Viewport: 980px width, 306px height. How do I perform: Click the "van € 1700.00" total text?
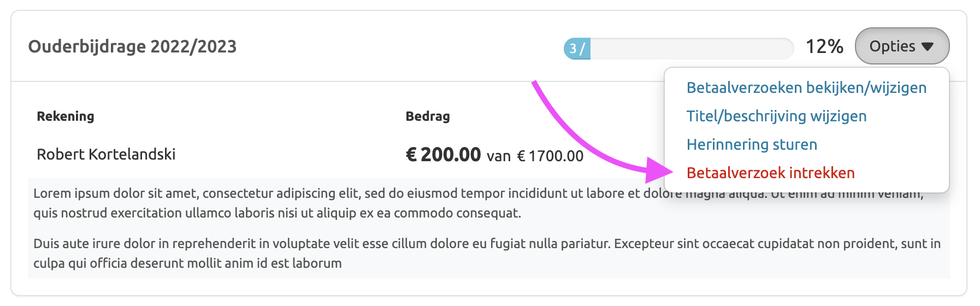coord(535,156)
